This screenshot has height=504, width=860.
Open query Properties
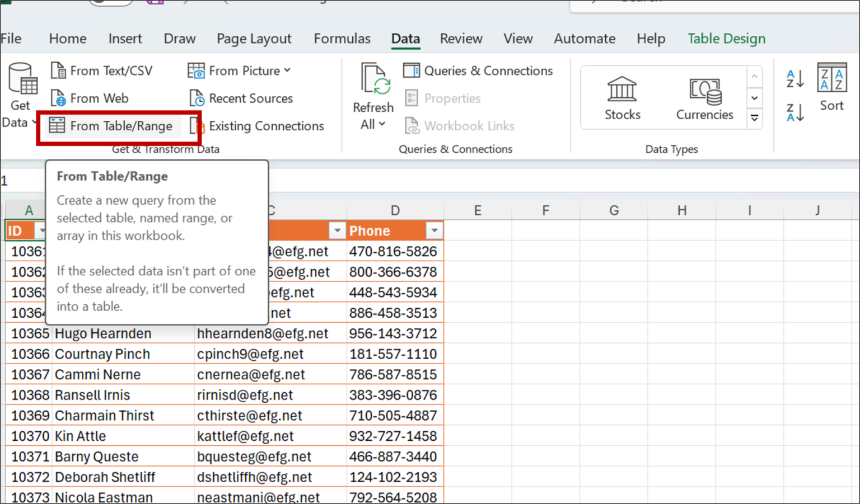pos(443,98)
